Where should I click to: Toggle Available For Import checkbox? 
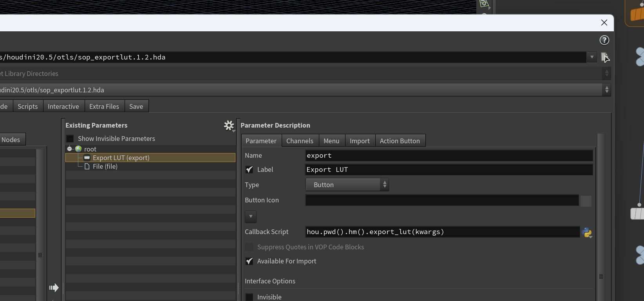(249, 261)
